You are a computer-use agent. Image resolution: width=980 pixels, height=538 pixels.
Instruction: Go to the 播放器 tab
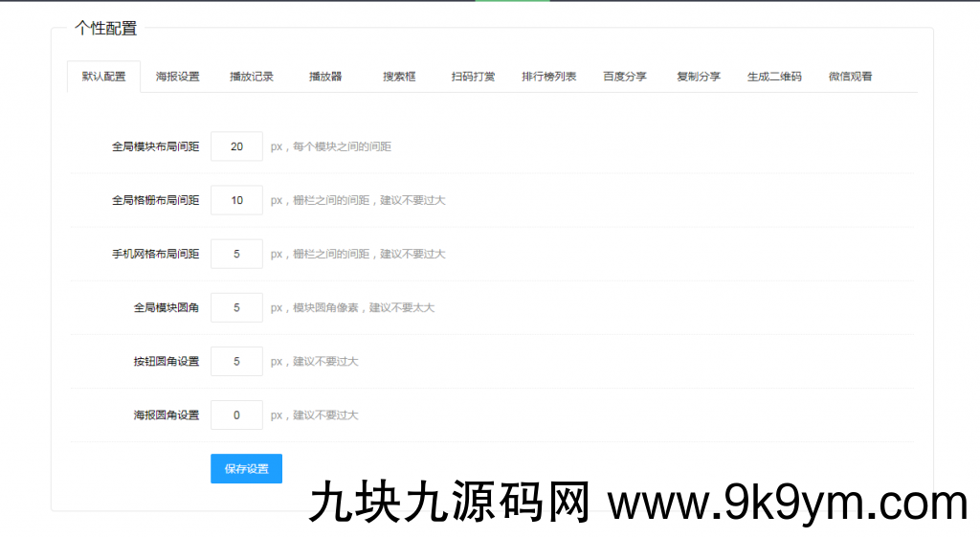(325, 77)
